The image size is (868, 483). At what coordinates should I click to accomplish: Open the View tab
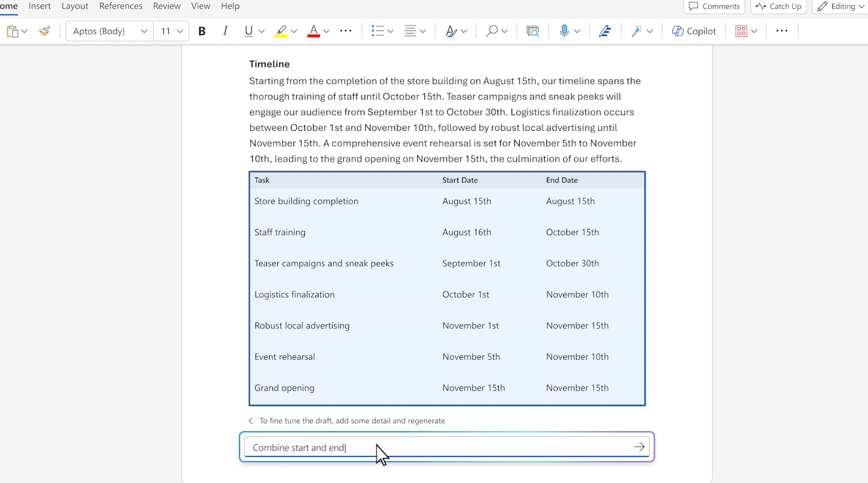click(201, 6)
